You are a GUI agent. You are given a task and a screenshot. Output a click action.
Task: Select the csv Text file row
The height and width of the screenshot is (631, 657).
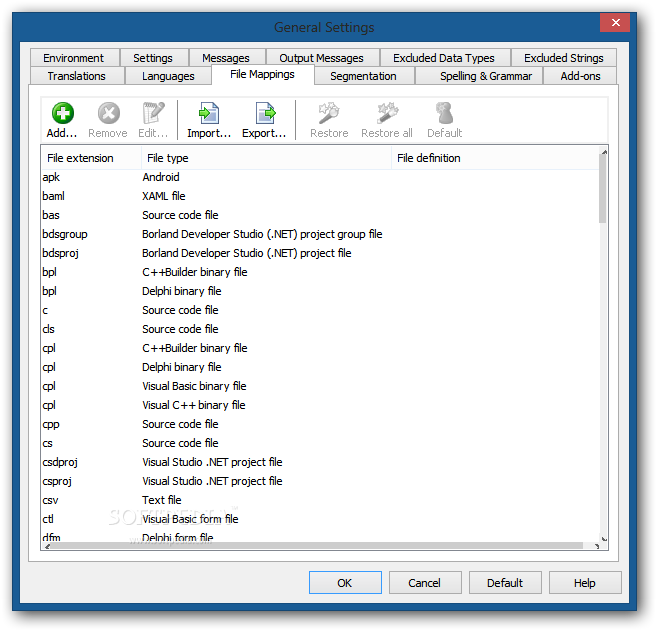320,500
